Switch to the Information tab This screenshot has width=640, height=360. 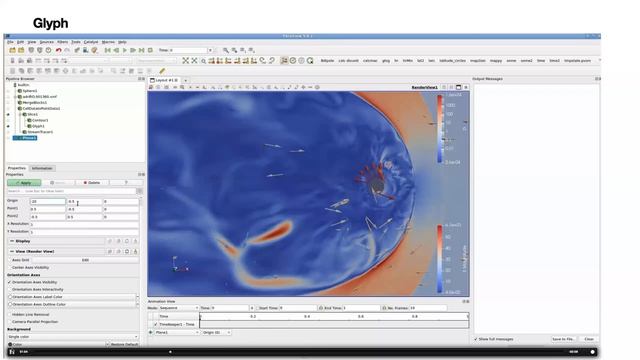coord(42,168)
